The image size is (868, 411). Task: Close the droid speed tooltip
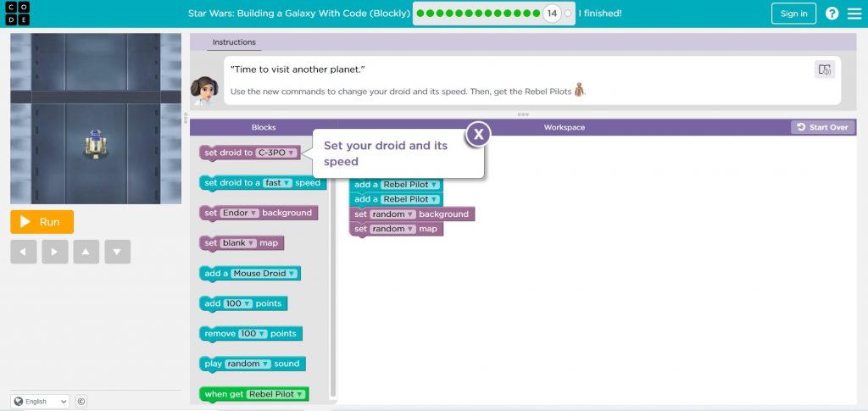(479, 134)
